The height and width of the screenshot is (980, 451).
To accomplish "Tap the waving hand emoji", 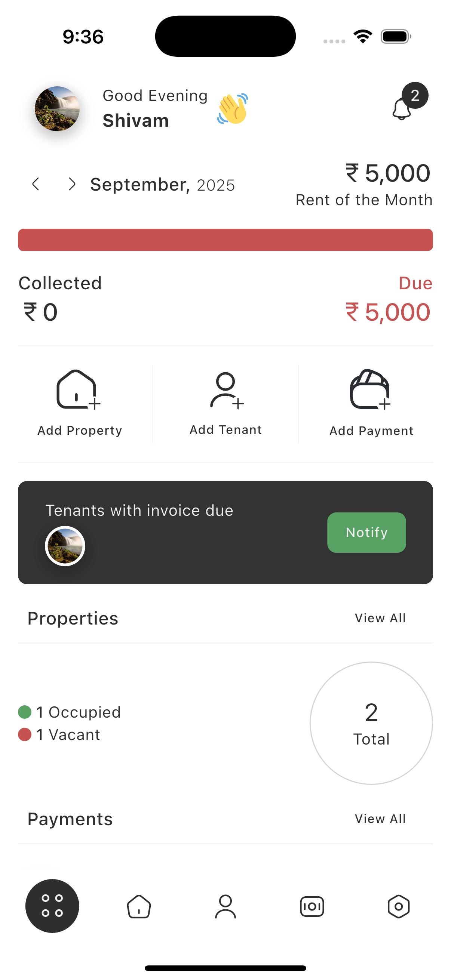I will point(233,109).
